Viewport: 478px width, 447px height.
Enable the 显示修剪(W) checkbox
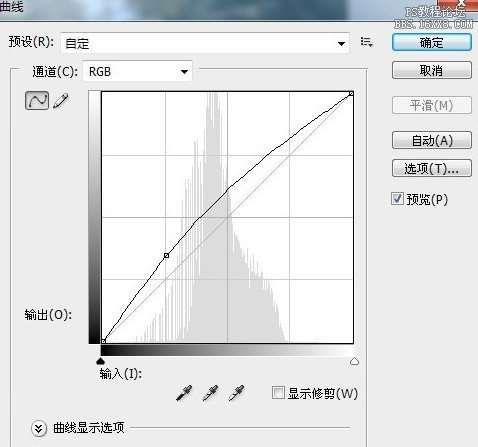[x=278, y=393]
